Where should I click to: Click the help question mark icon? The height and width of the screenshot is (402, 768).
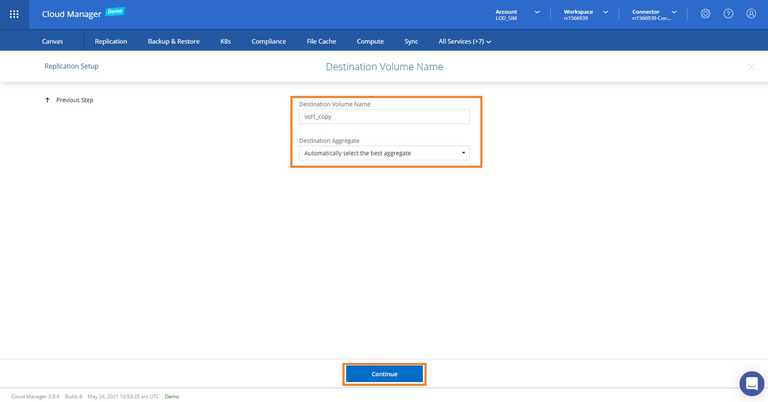(x=728, y=14)
